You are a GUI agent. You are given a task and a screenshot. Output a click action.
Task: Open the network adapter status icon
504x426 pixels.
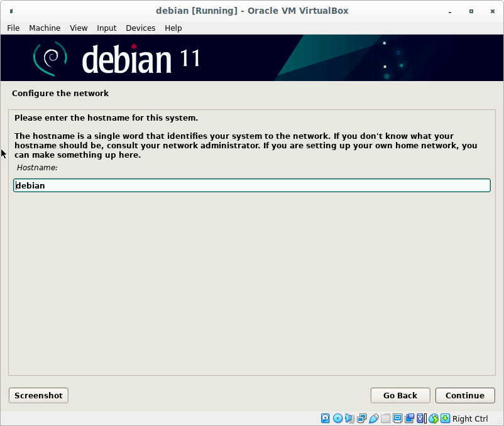[361, 418]
